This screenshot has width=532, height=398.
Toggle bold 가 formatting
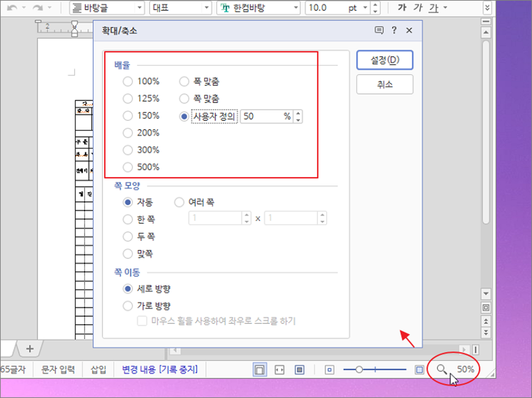pos(403,8)
